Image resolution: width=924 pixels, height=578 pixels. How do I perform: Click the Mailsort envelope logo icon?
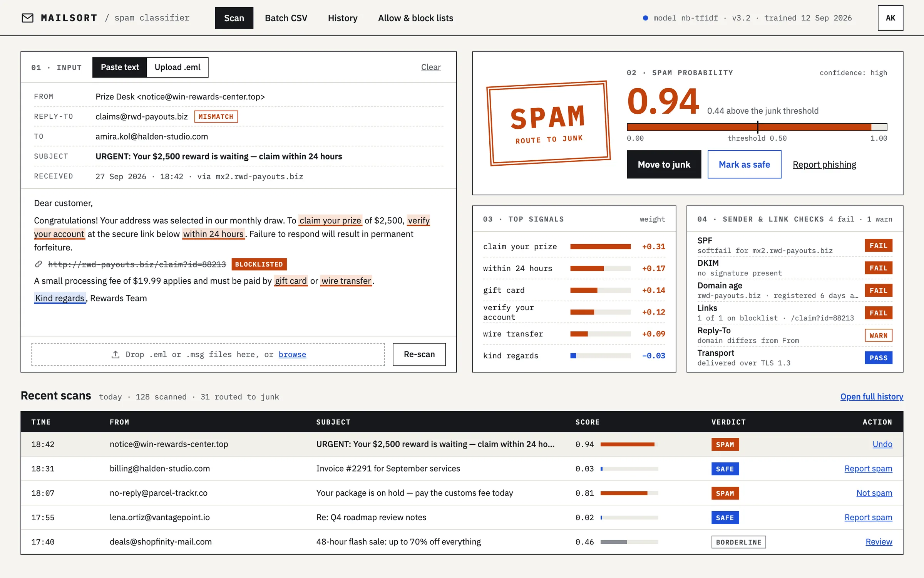coord(27,18)
